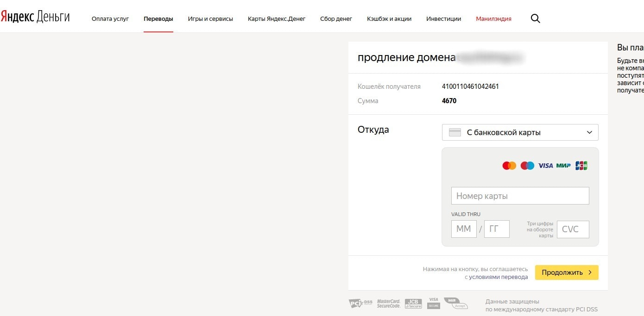Click the Visa Secure badge
This screenshot has height=316, width=644.
433,303
